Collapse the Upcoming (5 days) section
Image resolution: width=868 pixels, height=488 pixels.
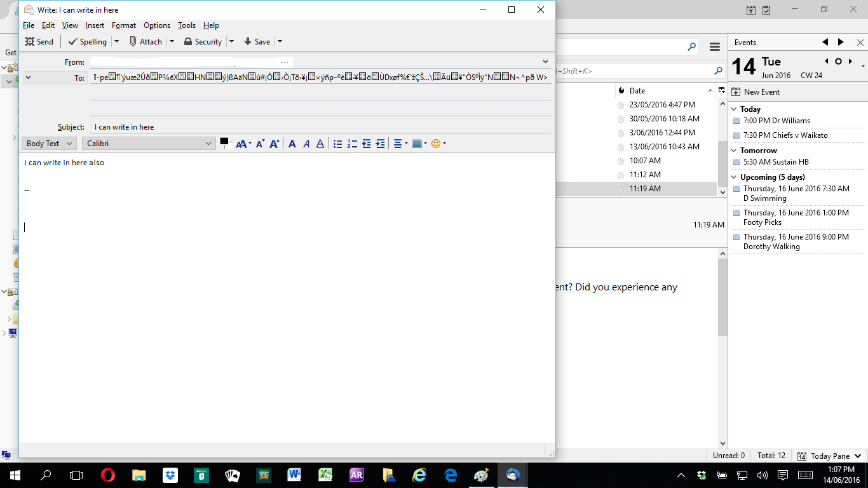[x=735, y=177]
